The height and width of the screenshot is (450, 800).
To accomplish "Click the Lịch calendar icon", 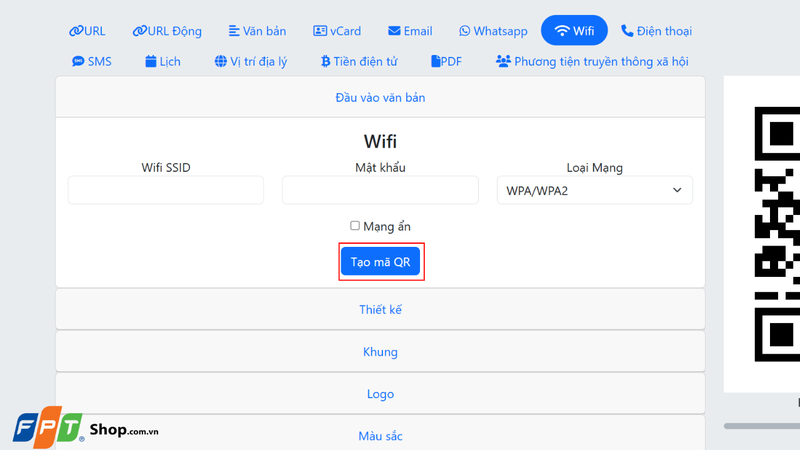I will (x=151, y=62).
